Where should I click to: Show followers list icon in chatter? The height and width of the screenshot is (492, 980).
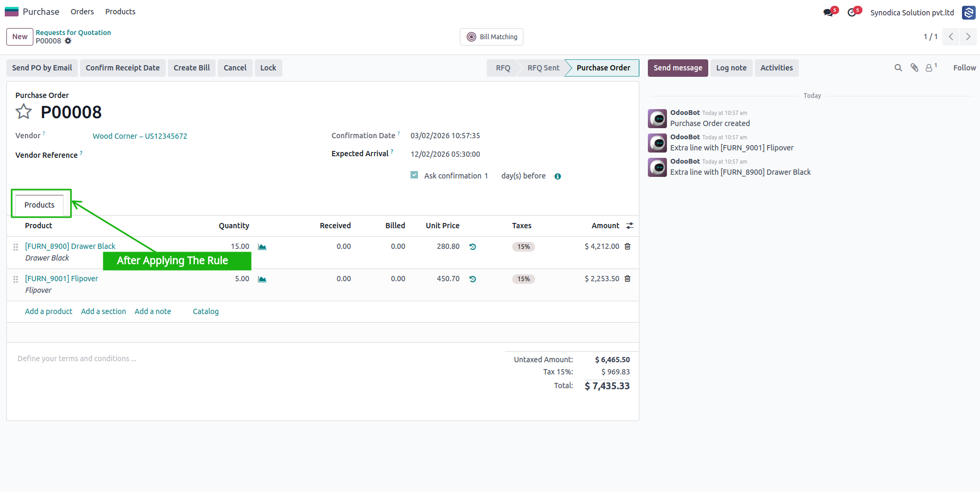931,67
